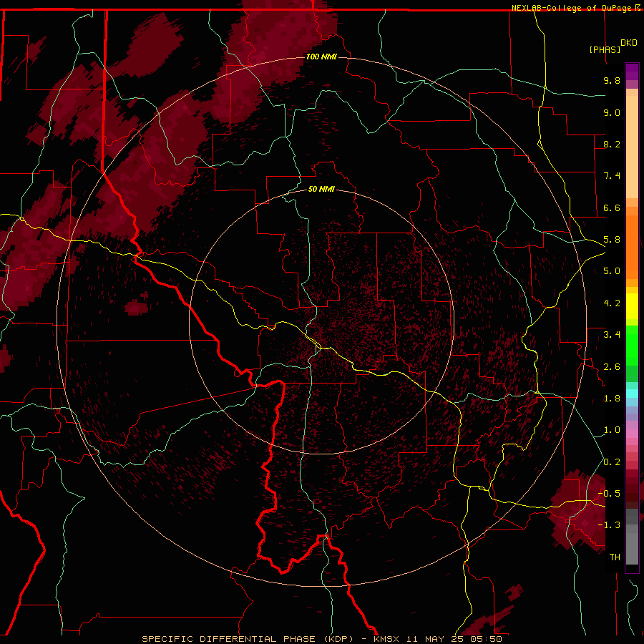644x644 pixels.
Task: Pick the purple top segment of color bar
Action: click(x=632, y=72)
